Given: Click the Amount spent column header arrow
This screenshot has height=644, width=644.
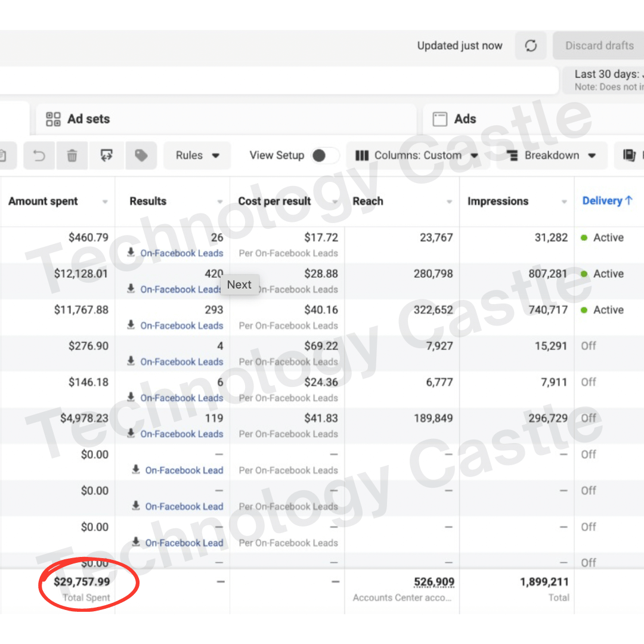Looking at the screenshot, I should tap(105, 202).
